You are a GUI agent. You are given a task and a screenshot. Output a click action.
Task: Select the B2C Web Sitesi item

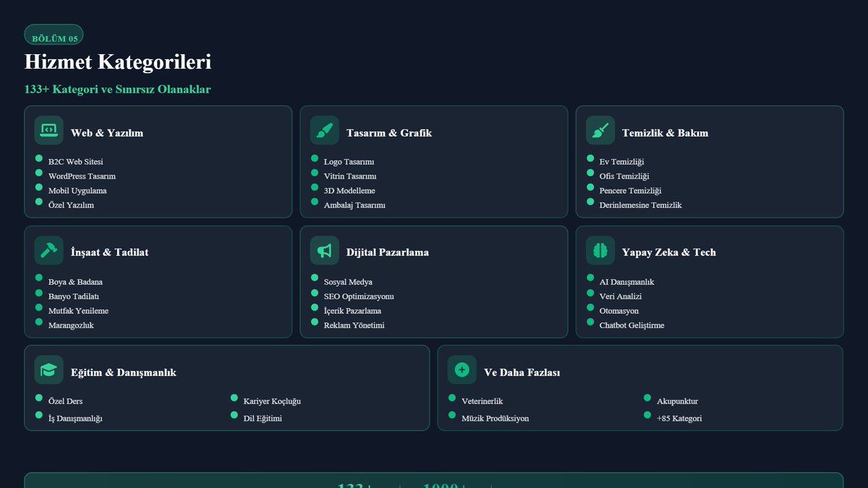[76, 162]
